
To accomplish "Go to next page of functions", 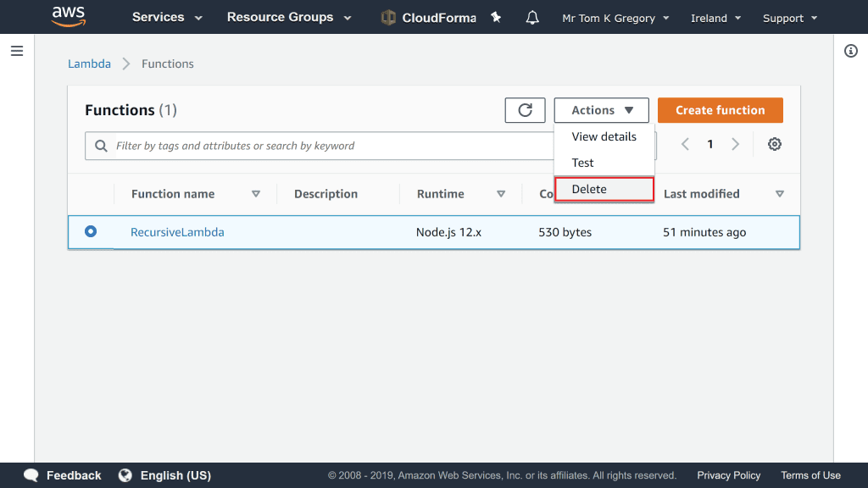I will 735,145.
